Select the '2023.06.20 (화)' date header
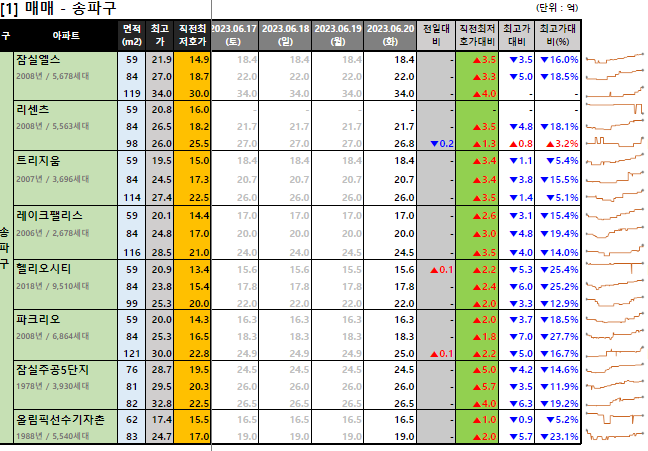Screen dimensions: 648x451 pyautogui.click(x=390, y=35)
